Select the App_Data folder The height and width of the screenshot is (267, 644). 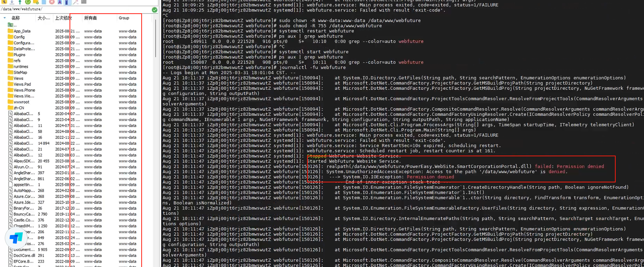tap(21, 31)
